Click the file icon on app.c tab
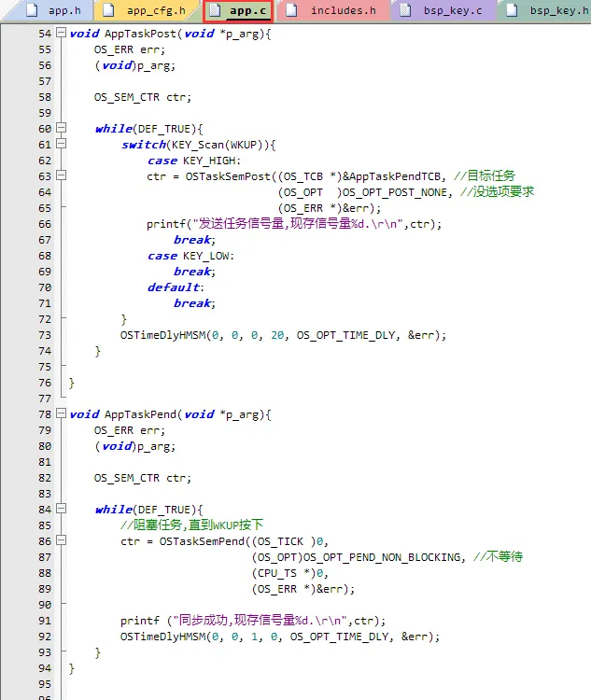 (x=214, y=11)
